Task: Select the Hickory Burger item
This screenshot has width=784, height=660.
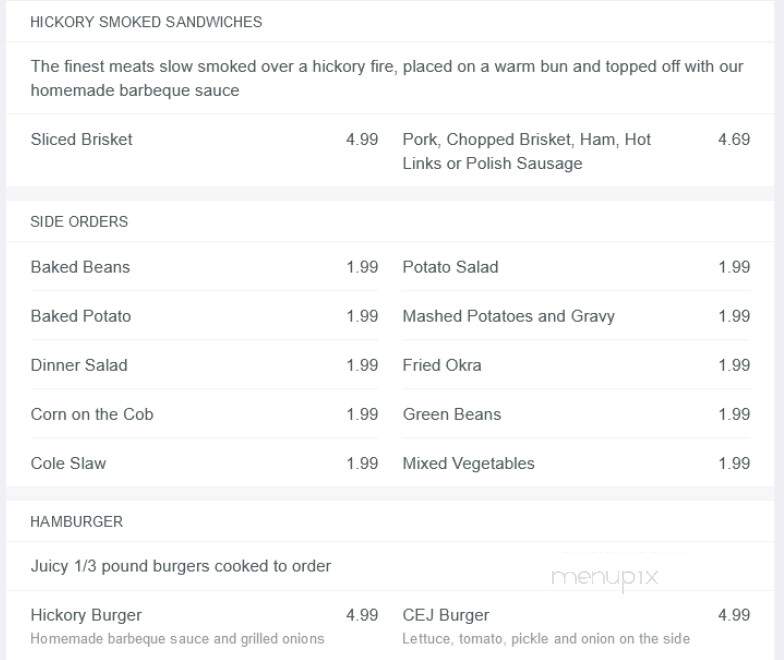Action: pyautogui.click(x=86, y=615)
